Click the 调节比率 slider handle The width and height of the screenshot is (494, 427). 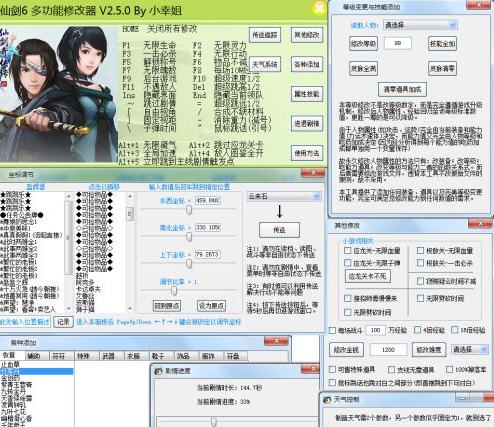click(174, 291)
